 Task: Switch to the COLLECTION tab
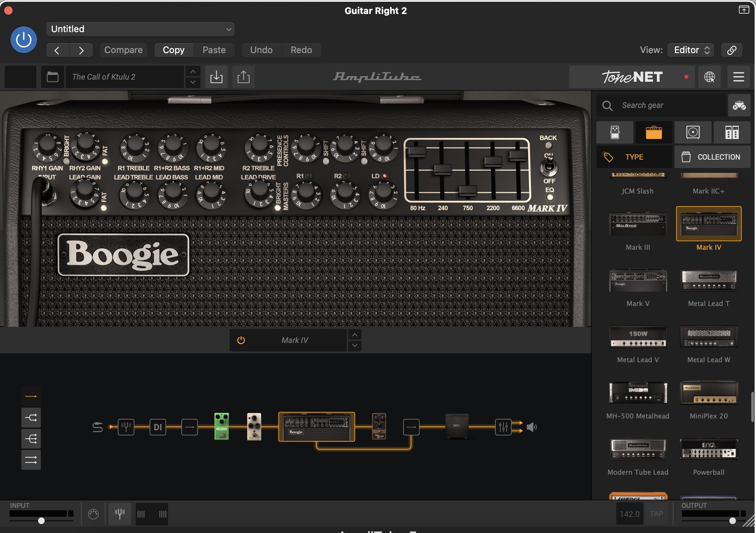coord(712,157)
